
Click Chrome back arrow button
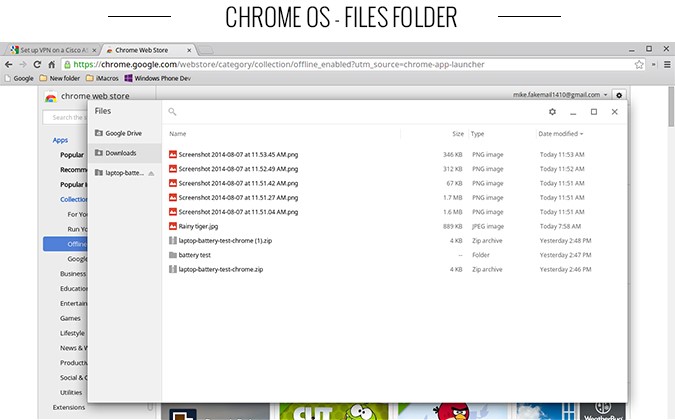tap(9, 64)
